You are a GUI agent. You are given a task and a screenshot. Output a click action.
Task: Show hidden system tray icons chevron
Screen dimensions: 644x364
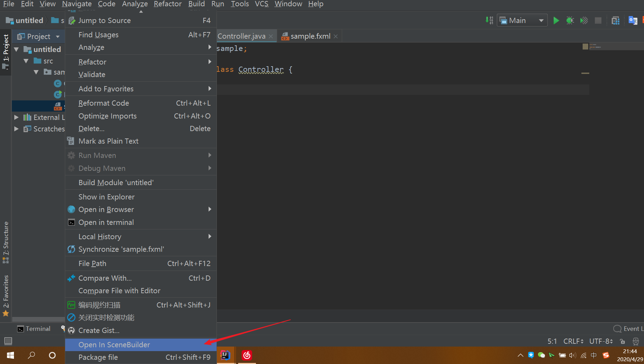click(520, 355)
